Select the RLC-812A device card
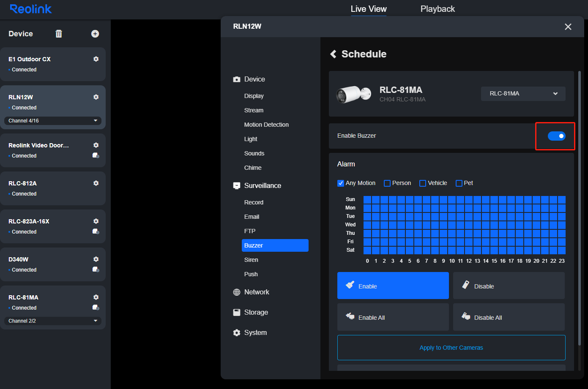The width and height of the screenshot is (588, 389). 53,188
